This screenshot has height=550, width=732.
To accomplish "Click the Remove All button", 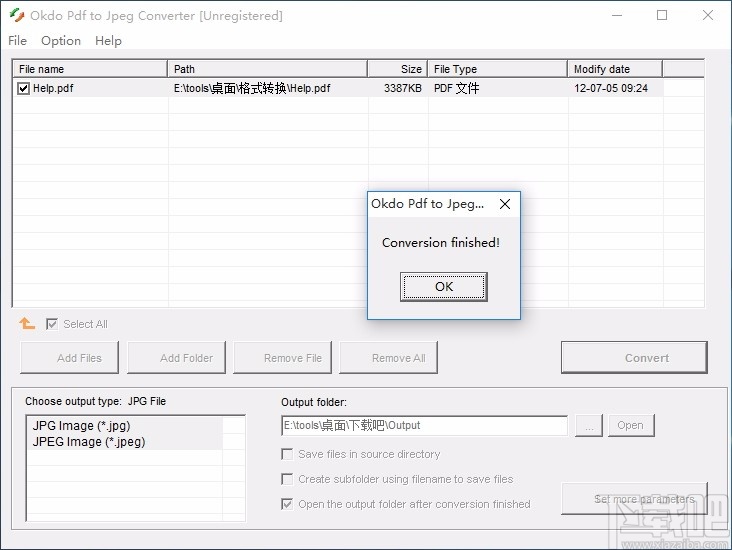I will point(388,358).
